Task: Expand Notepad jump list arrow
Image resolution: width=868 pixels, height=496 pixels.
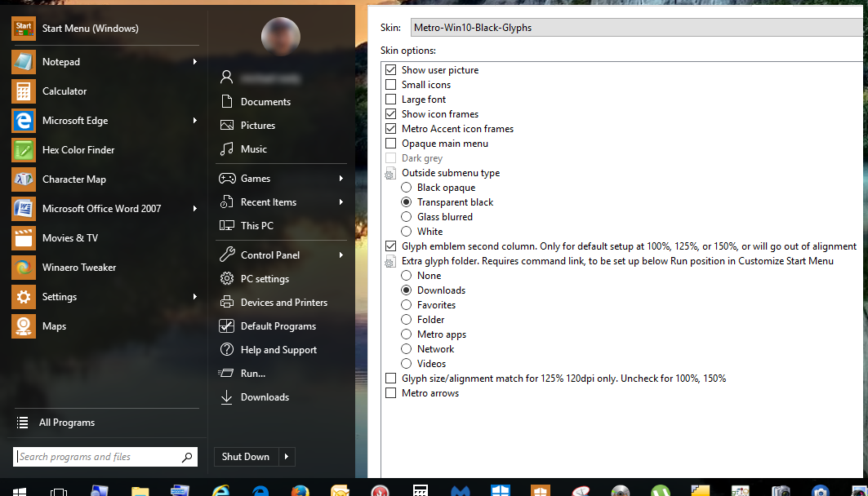Action: (195, 62)
